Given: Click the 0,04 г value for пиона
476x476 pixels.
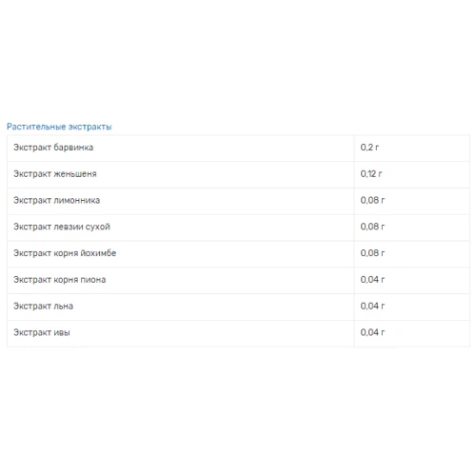Looking at the screenshot, I should 372,280.
